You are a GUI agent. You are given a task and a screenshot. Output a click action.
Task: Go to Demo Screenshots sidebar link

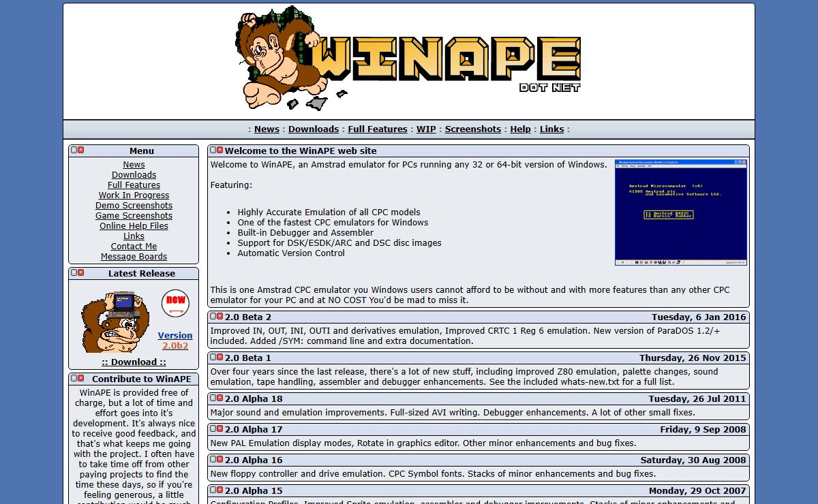[x=134, y=205]
